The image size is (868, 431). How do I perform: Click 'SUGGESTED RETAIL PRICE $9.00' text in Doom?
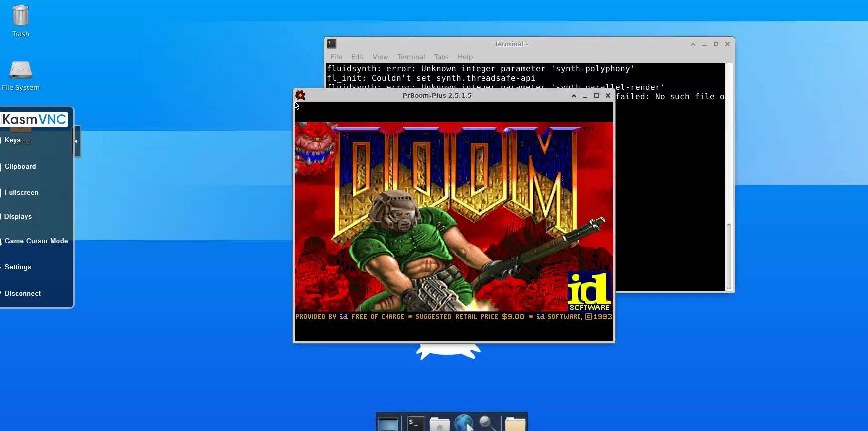(470, 317)
